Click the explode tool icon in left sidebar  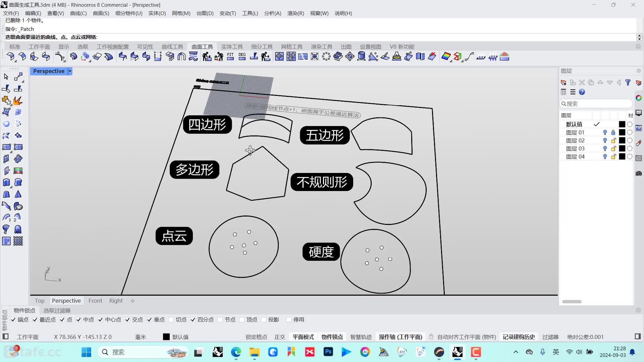click(18, 100)
